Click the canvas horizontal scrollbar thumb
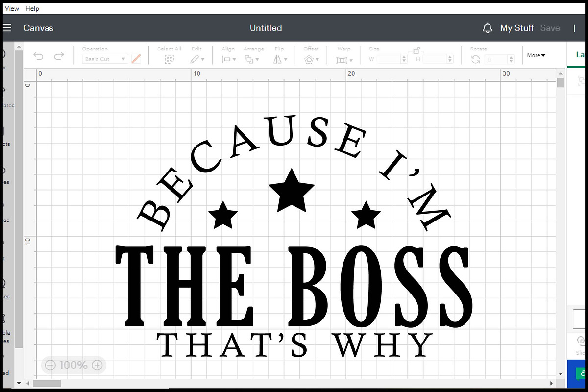Viewport: 588px width, 392px height. pos(47,383)
